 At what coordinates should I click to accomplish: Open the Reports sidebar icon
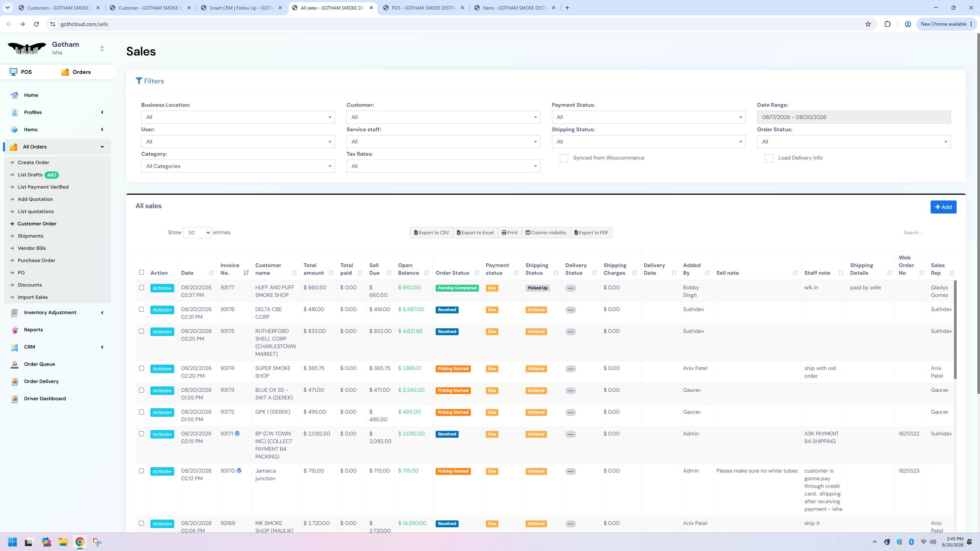[15, 330]
